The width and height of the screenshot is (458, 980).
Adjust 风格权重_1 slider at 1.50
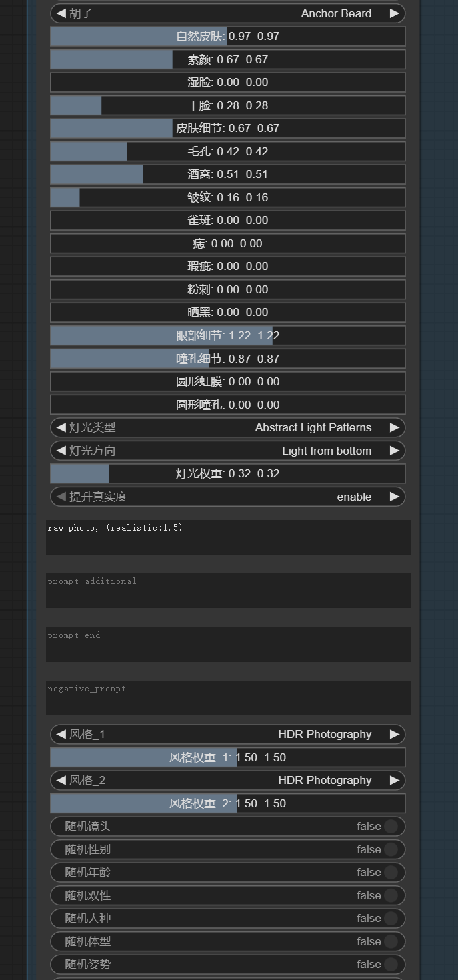228,757
